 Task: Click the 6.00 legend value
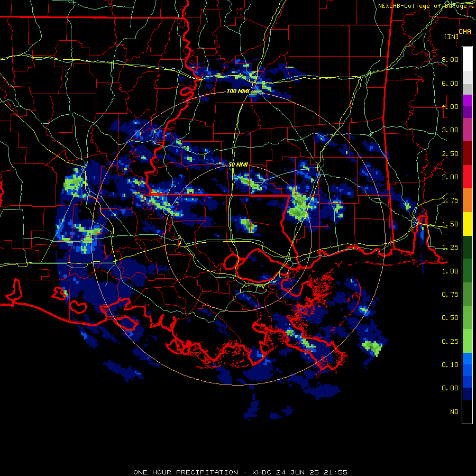(450, 83)
